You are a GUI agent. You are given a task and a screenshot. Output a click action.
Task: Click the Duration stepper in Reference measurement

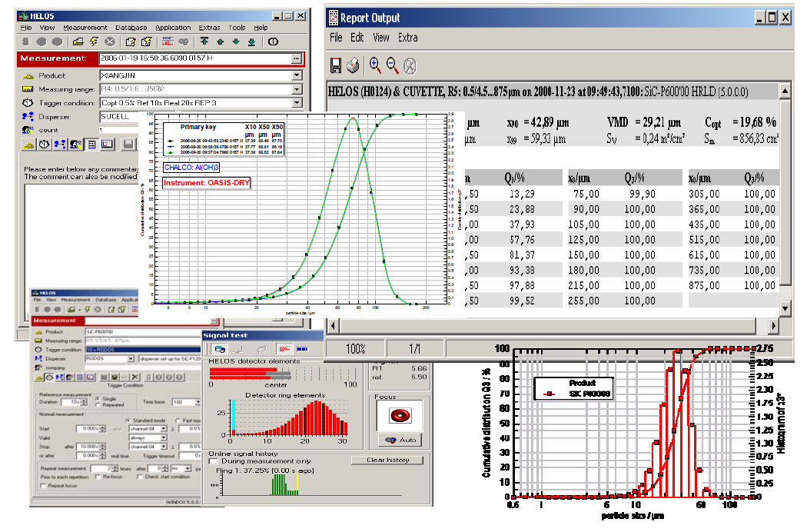85,402
